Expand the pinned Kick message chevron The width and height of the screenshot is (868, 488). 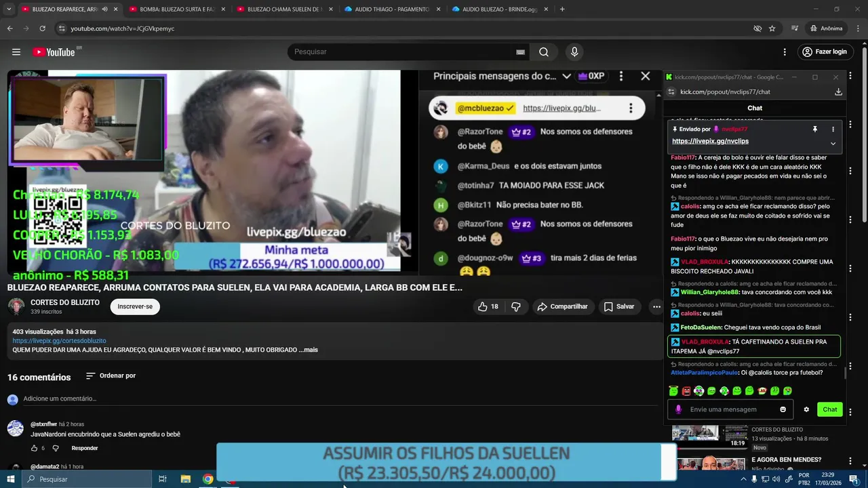pos(833,143)
